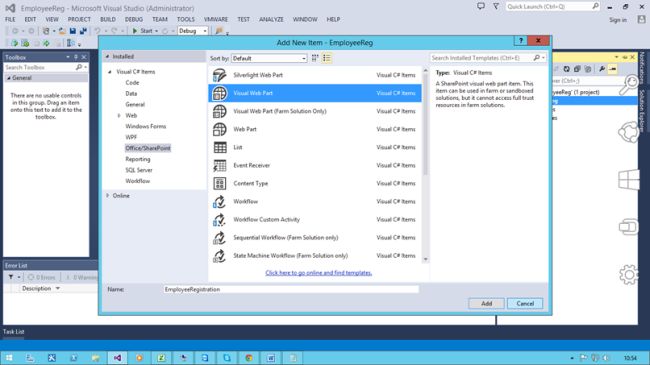Viewport: 650px width, 365px height.
Task: Select the Event Receiver template icon
Action: [x=220, y=165]
